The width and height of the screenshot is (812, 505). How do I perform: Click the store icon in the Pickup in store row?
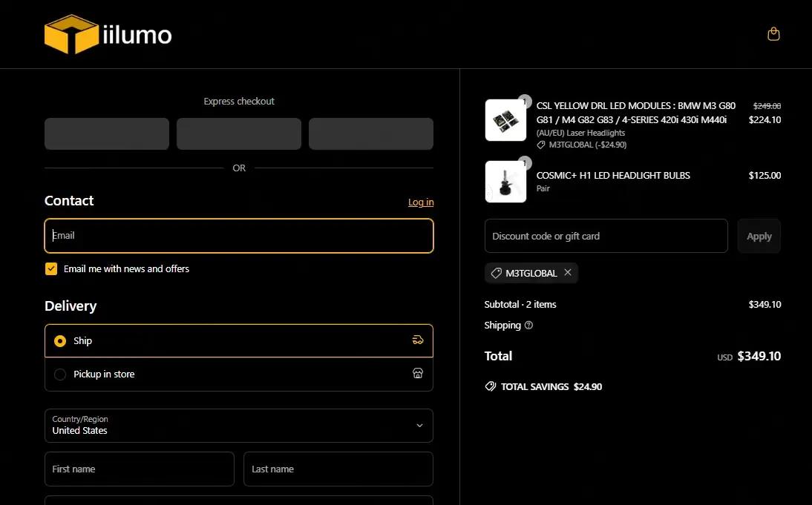pos(417,374)
